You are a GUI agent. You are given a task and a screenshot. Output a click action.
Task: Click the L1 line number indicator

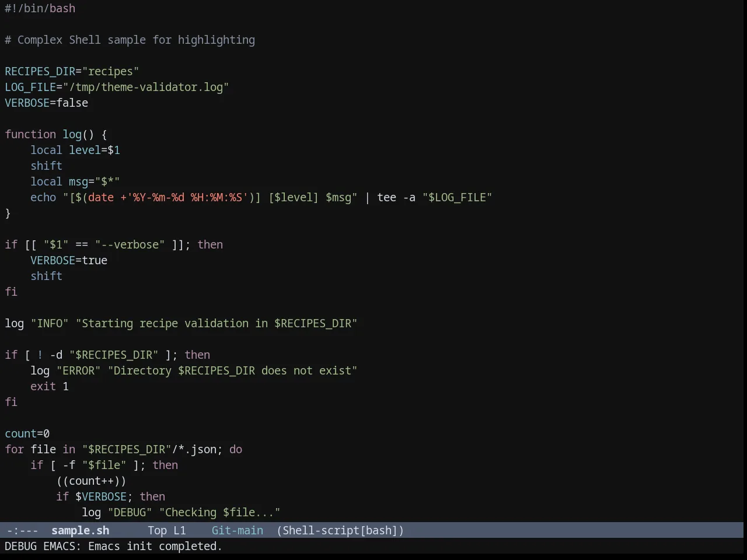(x=180, y=530)
